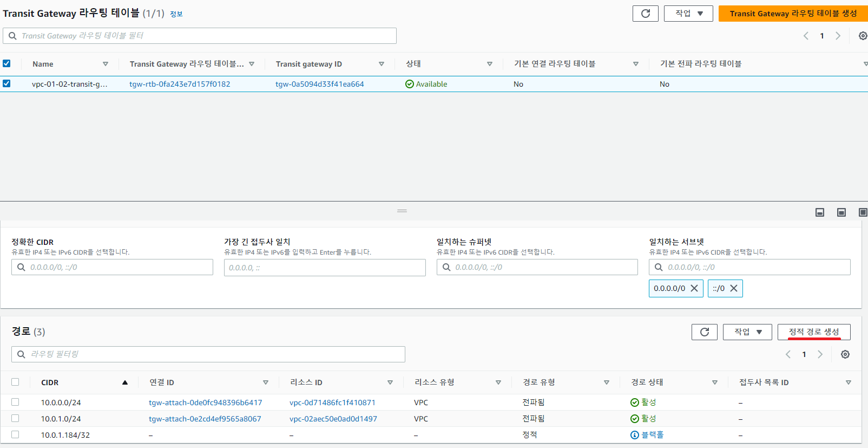Open the 정보 info link

point(176,14)
